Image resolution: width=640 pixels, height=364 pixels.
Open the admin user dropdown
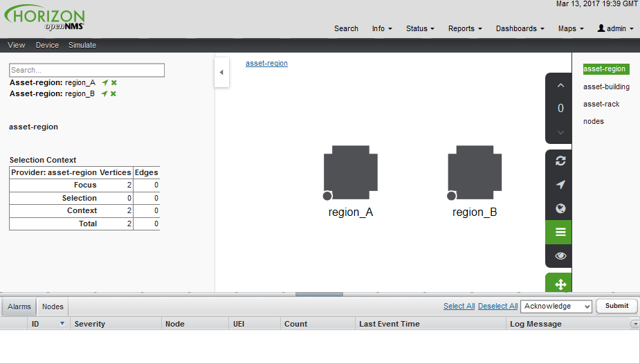pyautogui.click(x=615, y=28)
